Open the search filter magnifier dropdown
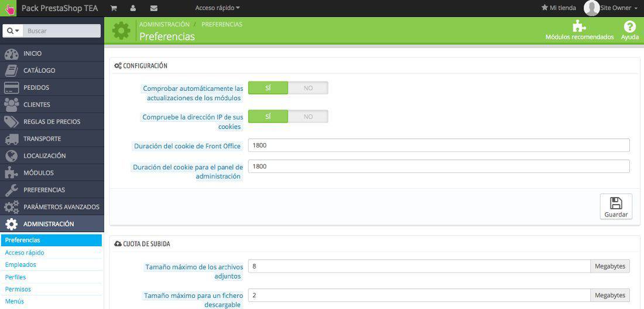This screenshot has height=309, width=644. pyautogui.click(x=13, y=31)
